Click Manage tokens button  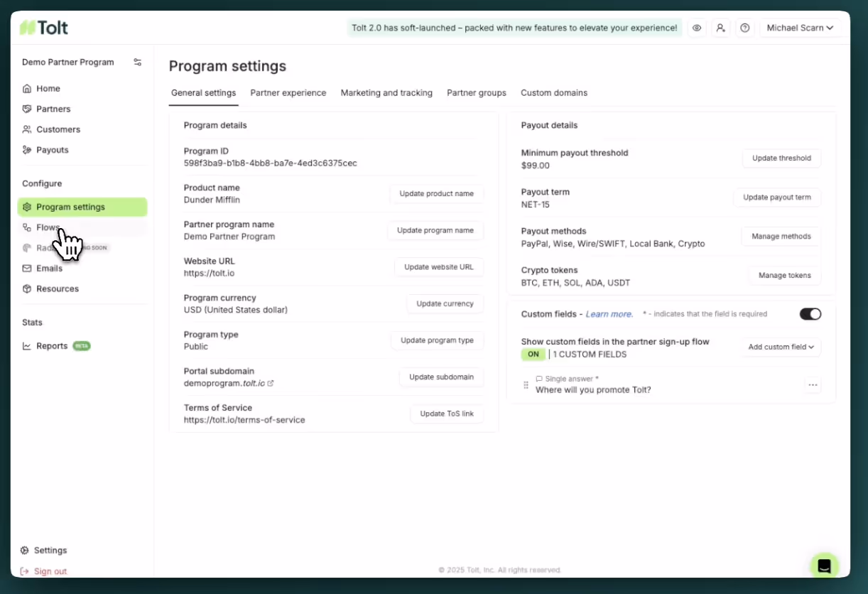pos(785,276)
